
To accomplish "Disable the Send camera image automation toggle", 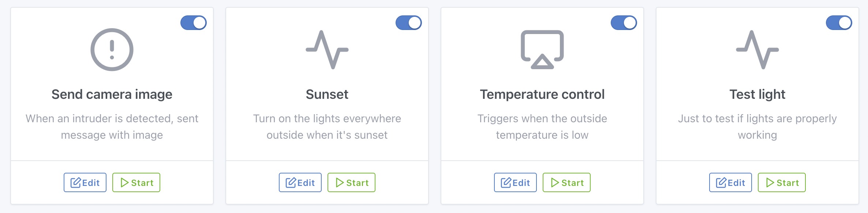I will point(194,23).
